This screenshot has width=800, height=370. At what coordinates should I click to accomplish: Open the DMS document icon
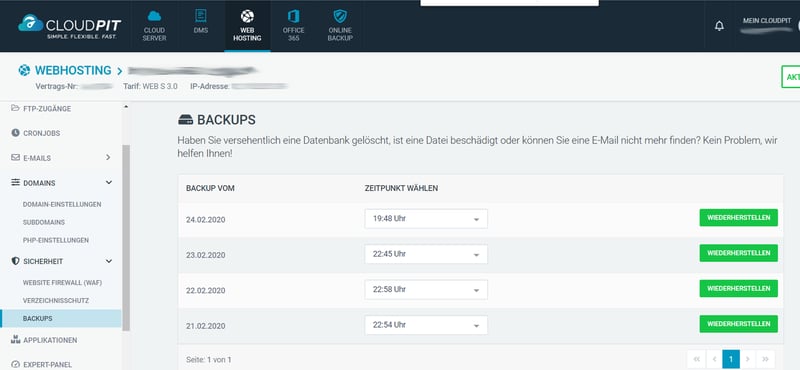(201, 16)
